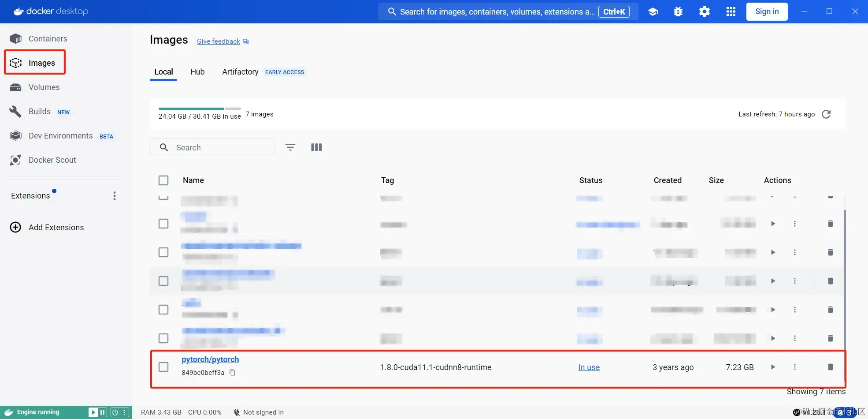Open the filter options icon

pyautogui.click(x=290, y=147)
